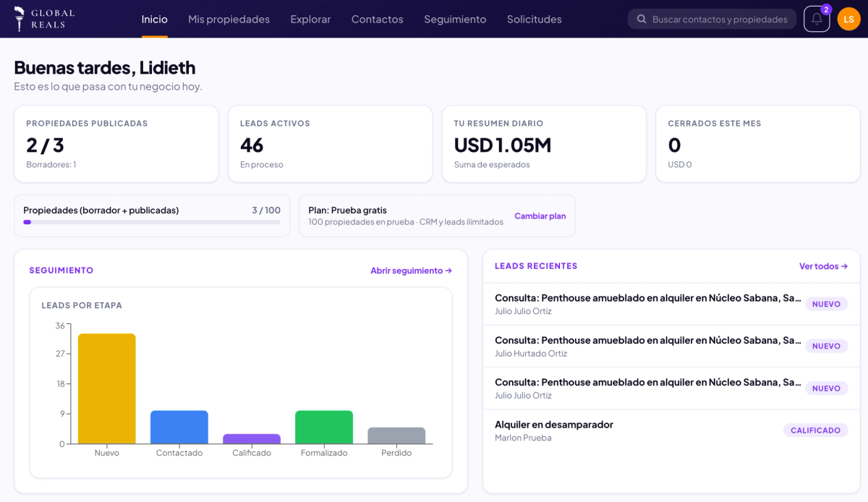Click Ver todos in Leads recientes
Image resolution: width=868 pixels, height=502 pixels.
823,266
